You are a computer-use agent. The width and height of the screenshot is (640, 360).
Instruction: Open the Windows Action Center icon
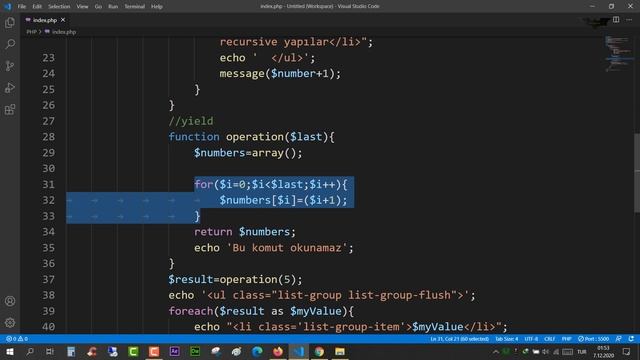(627, 351)
